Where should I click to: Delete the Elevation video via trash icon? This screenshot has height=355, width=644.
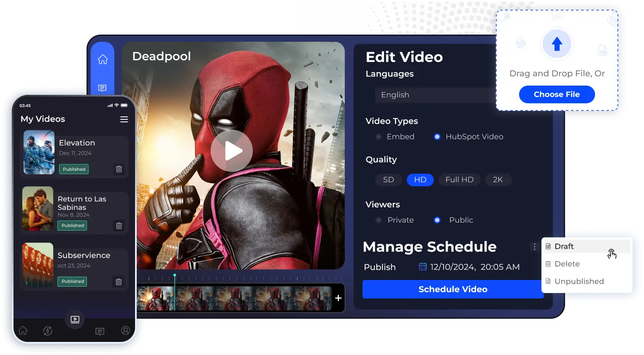119,169
